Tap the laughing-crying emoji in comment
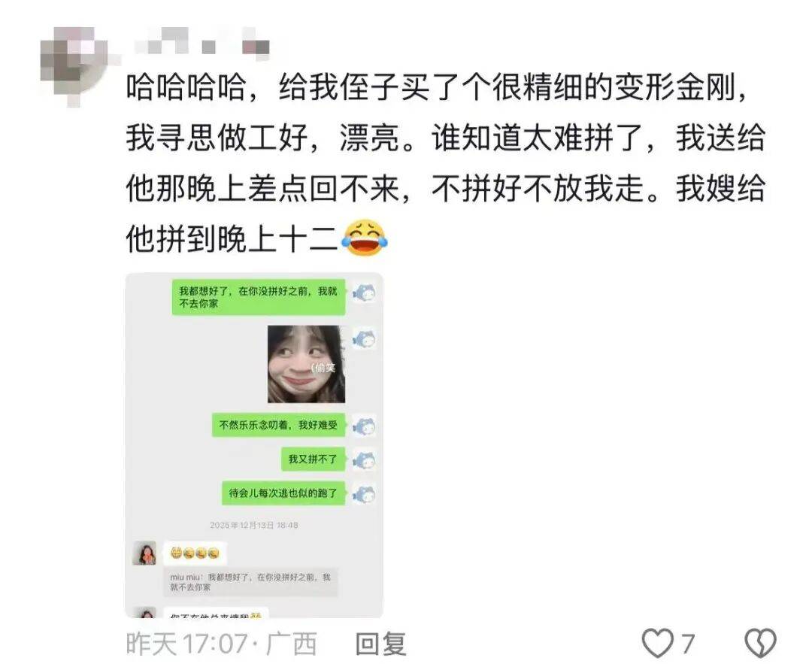This screenshot has width=812, height=664. [x=365, y=237]
